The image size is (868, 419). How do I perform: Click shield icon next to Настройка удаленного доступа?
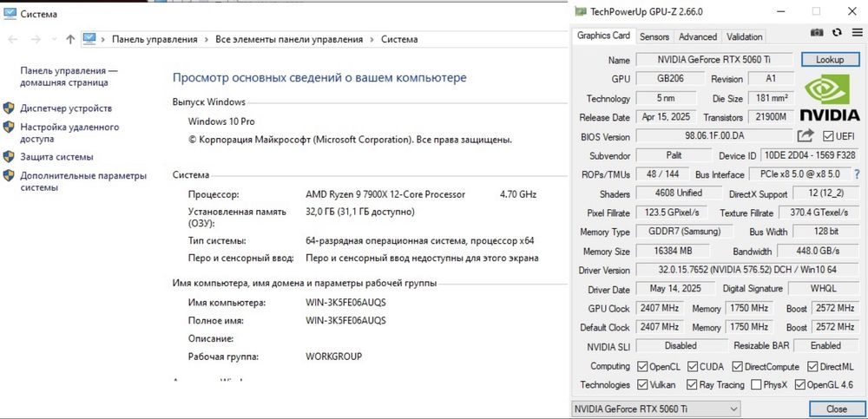(9, 127)
